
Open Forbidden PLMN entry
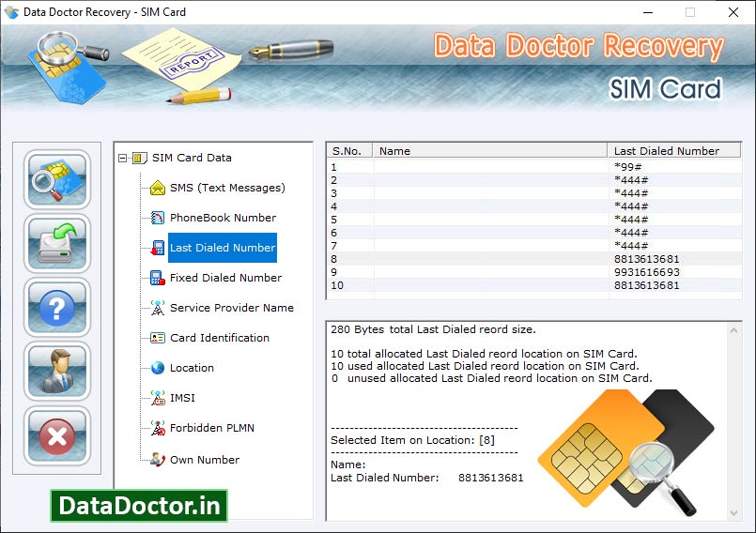pos(211,428)
